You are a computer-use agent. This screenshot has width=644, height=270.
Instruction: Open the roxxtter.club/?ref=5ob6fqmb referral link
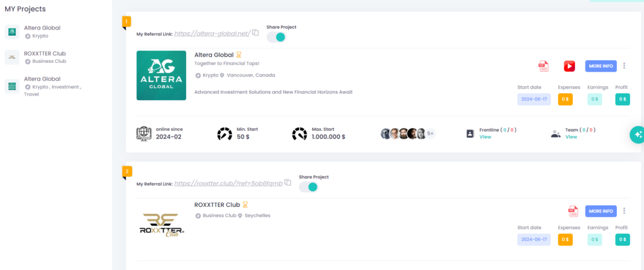pyautogui.click(x=228, y=183)
